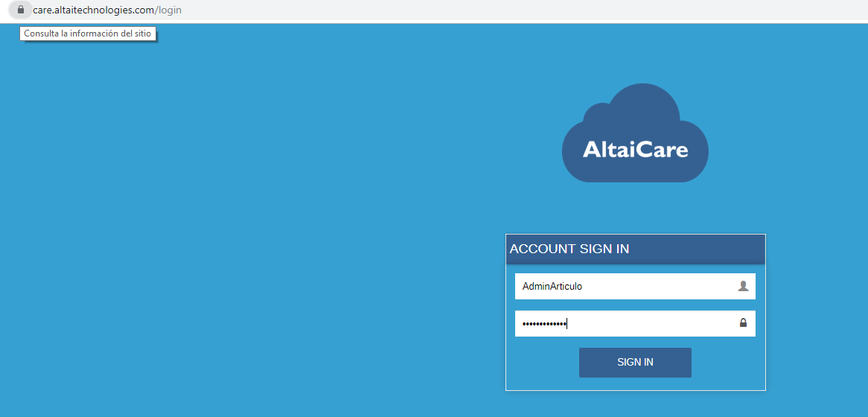Click empty space in username field middle

click(x=659, y=286)
